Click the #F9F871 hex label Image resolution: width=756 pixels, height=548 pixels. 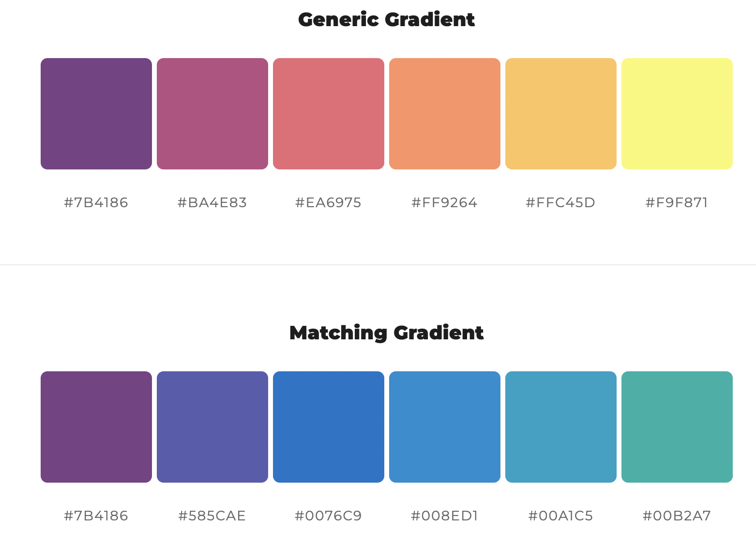tap(677, 202)
